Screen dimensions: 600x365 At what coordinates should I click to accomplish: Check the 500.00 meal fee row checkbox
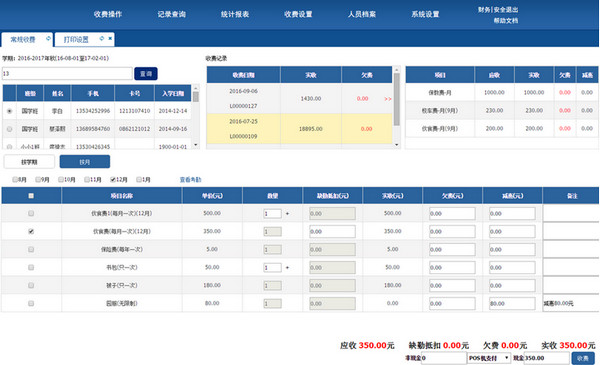coord(31,213)
